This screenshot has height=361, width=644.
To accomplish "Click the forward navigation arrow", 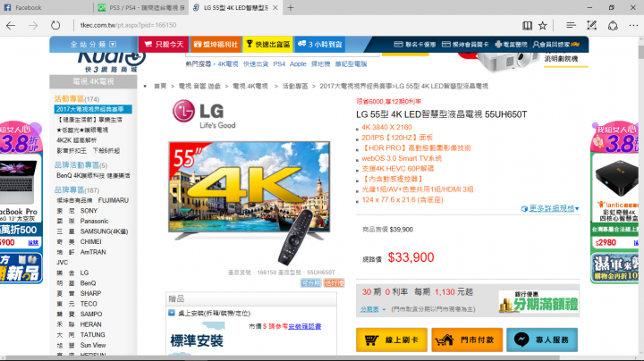I will [x=33, y=25].
